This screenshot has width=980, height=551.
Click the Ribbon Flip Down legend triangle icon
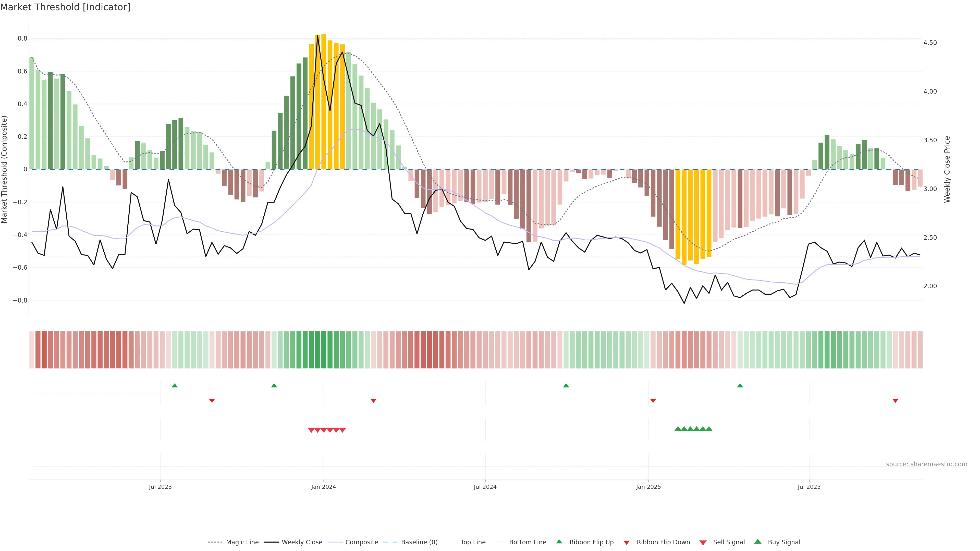point(627,542)
